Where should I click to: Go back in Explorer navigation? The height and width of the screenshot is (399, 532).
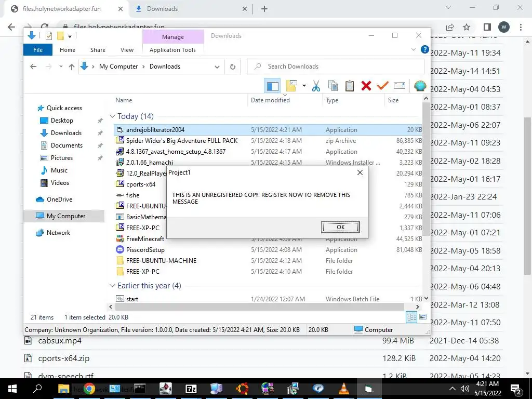(33, 66)
